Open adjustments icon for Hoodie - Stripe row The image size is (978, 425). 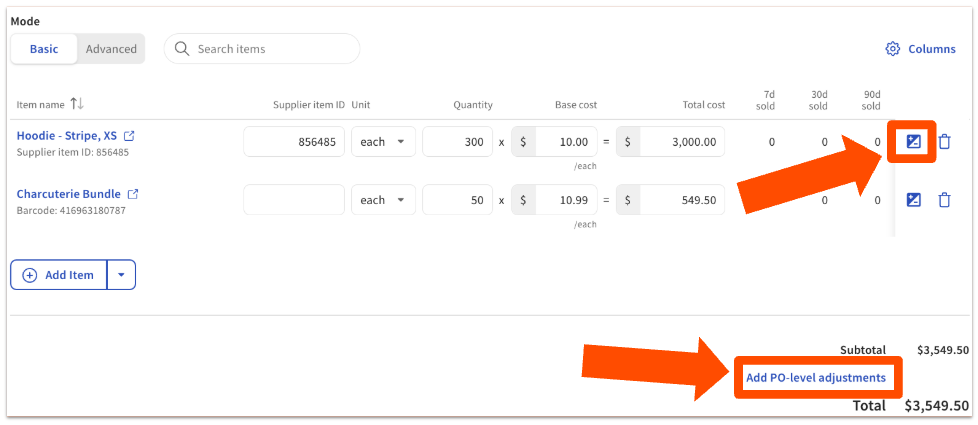(x=913, y=142)
